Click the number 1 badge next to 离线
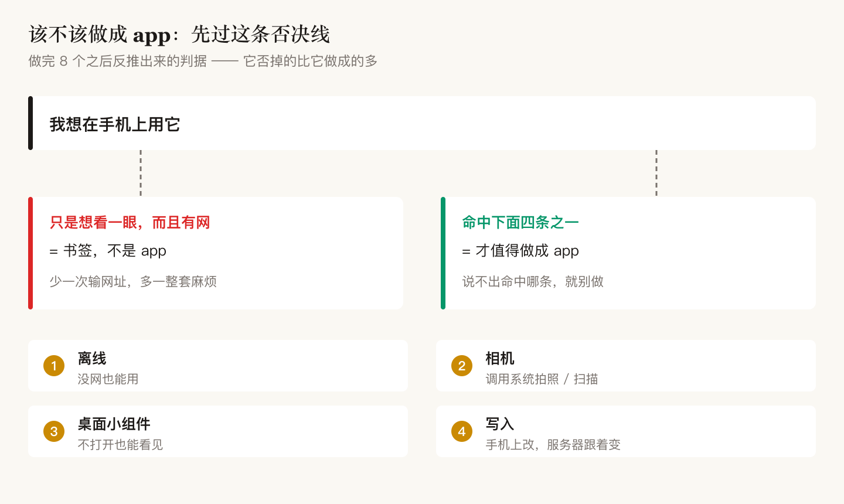Image resolution: width=844 pixels, height=504 pixels. (54, 366)
